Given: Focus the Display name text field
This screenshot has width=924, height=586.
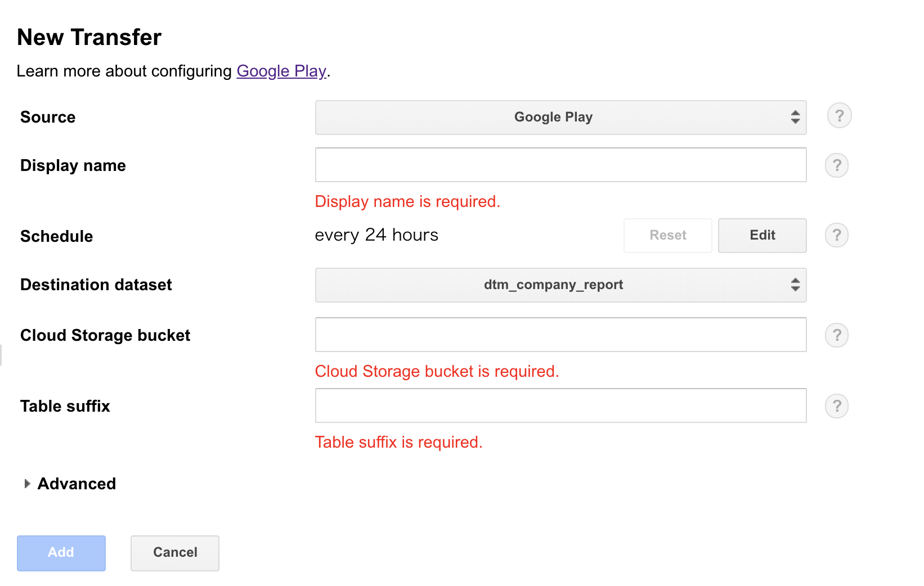Looking at the screenshot, I should (560, 165).
